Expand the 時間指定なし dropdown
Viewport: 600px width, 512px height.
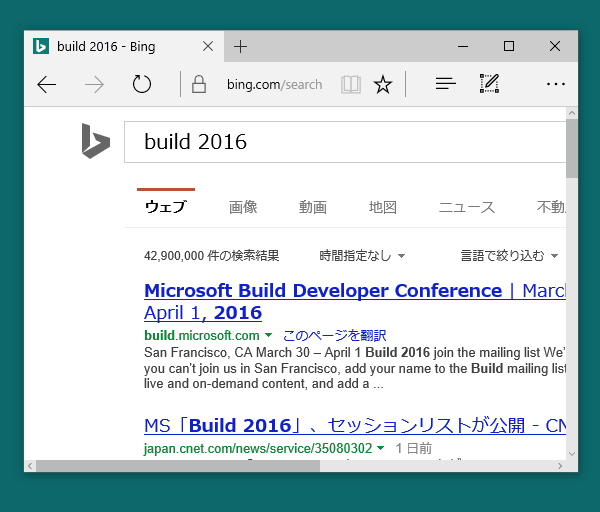click(x=362, y=255)
